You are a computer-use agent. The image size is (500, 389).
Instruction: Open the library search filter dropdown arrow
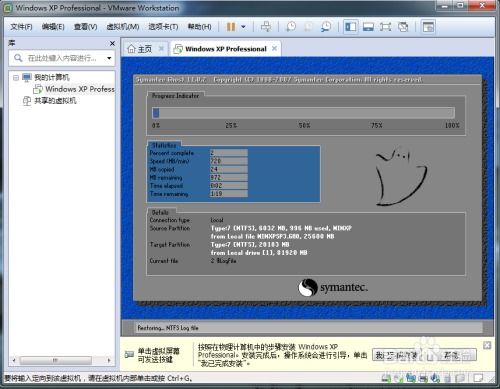109,58
